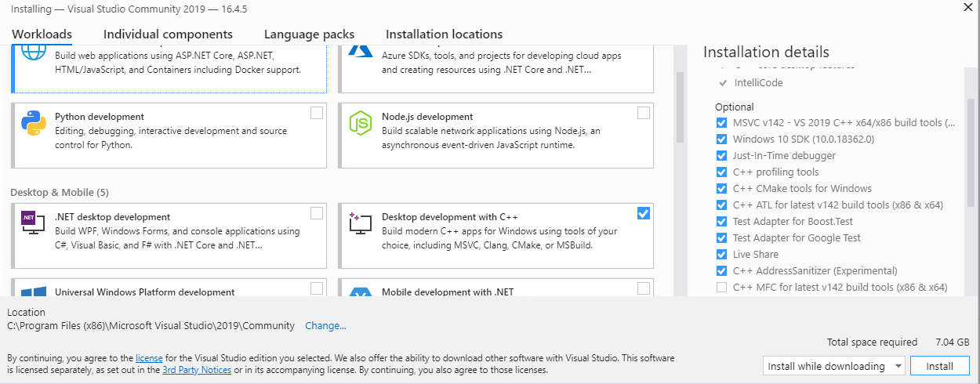
Task: Uncheck Desktop development with C++ workload
Action: [x=644, y=213]
